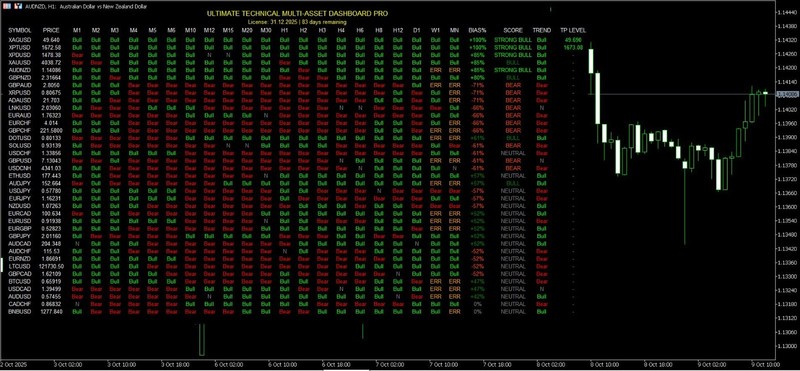Click the 'License: 31.12.2025 | 83 days remaining' line
800x371 pixels.
pyautogui.click(x=297, y=22)
